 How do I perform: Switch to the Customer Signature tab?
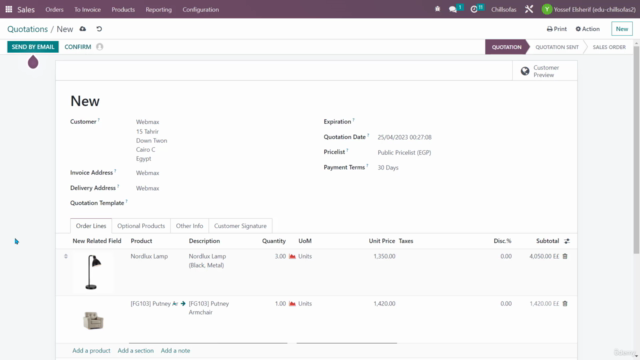coord(240,226)
